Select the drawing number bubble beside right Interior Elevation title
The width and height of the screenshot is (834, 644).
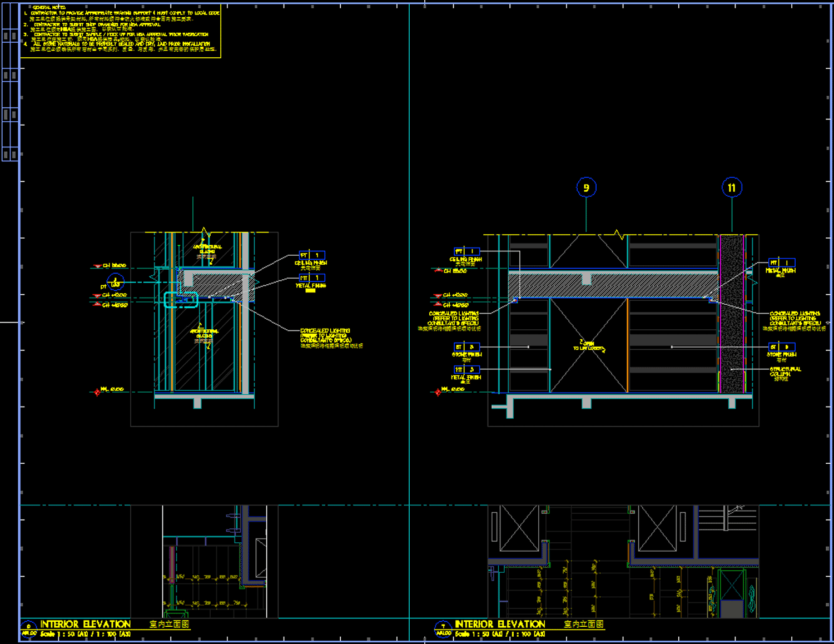pos(443,629)
